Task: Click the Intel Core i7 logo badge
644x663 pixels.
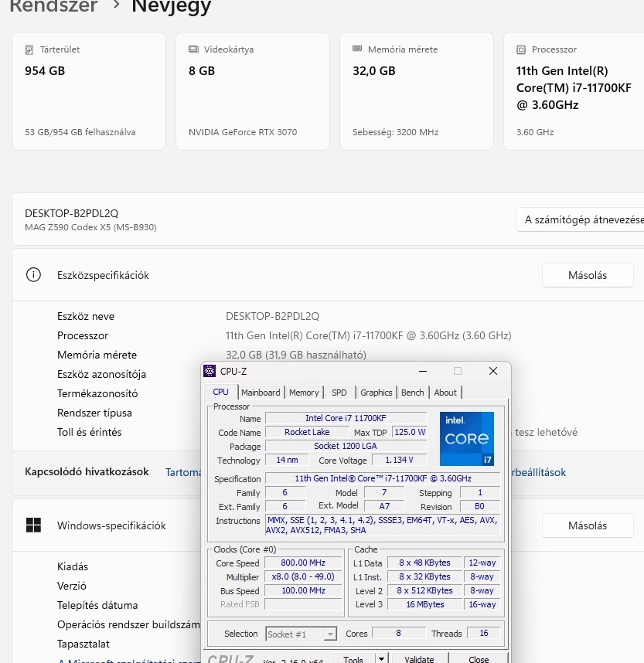Action: (467, 438)
